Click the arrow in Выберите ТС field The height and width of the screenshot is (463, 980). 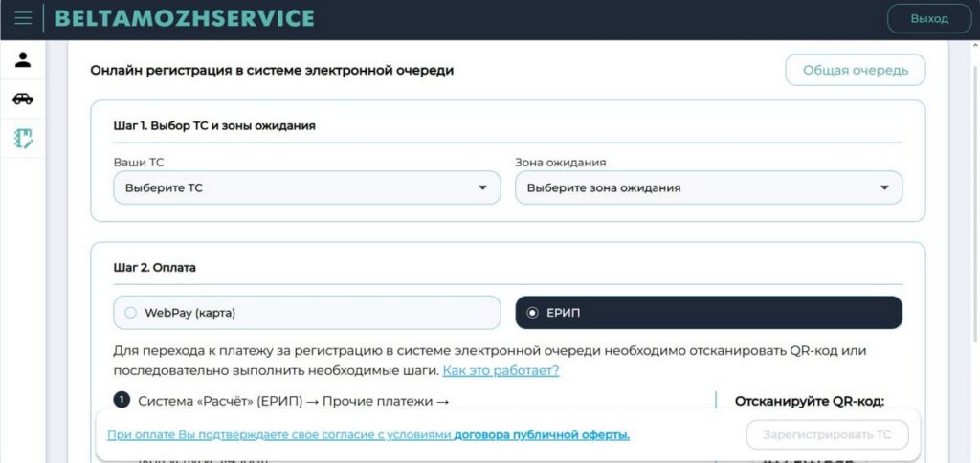point(482,188)
